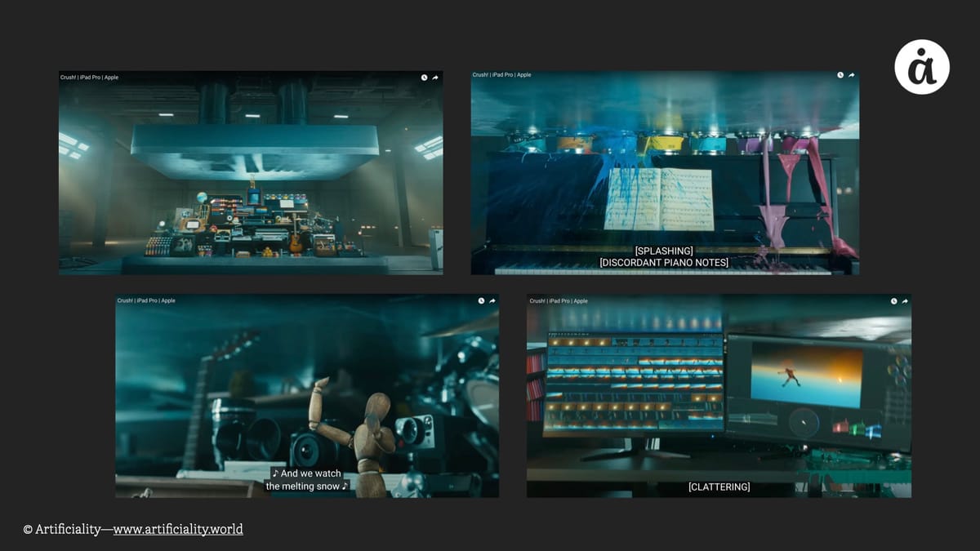Click the video title above the editing monitors
The image size is (980, 551).
[x=559, y=301]
